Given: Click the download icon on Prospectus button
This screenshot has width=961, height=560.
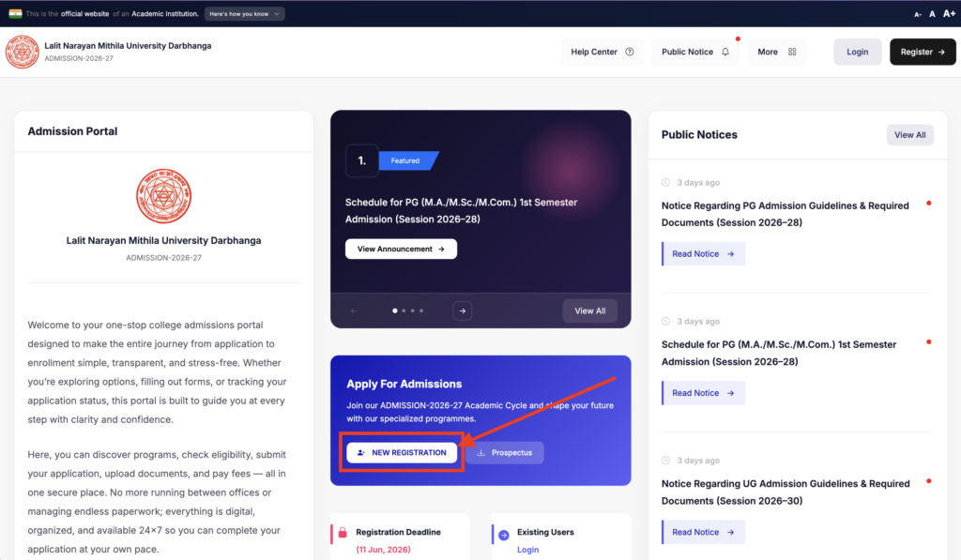Looking at the screenshot, I should (481, 453).
